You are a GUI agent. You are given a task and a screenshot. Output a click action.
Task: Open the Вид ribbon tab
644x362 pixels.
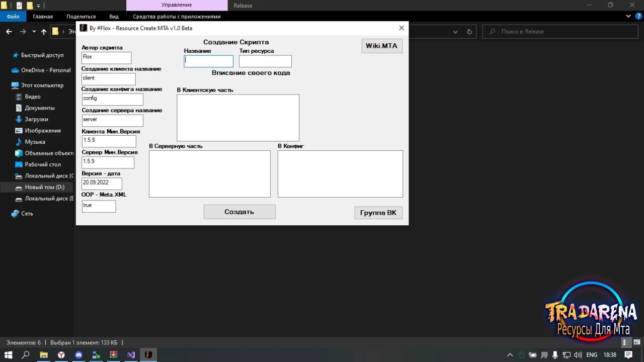click(x=114, y=16)
